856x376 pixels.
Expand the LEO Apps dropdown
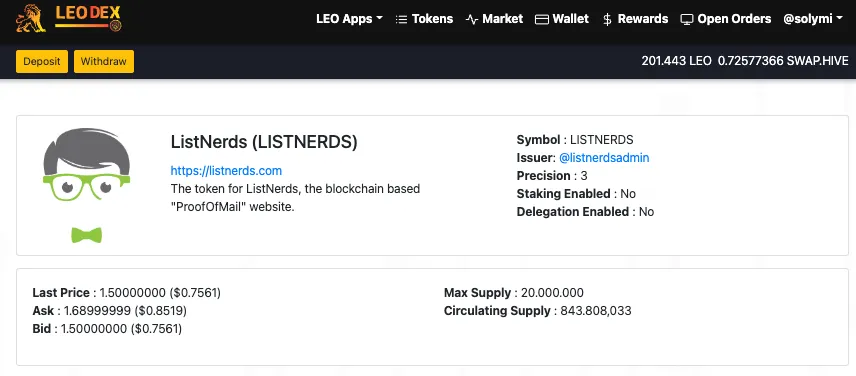click(349, 19)
